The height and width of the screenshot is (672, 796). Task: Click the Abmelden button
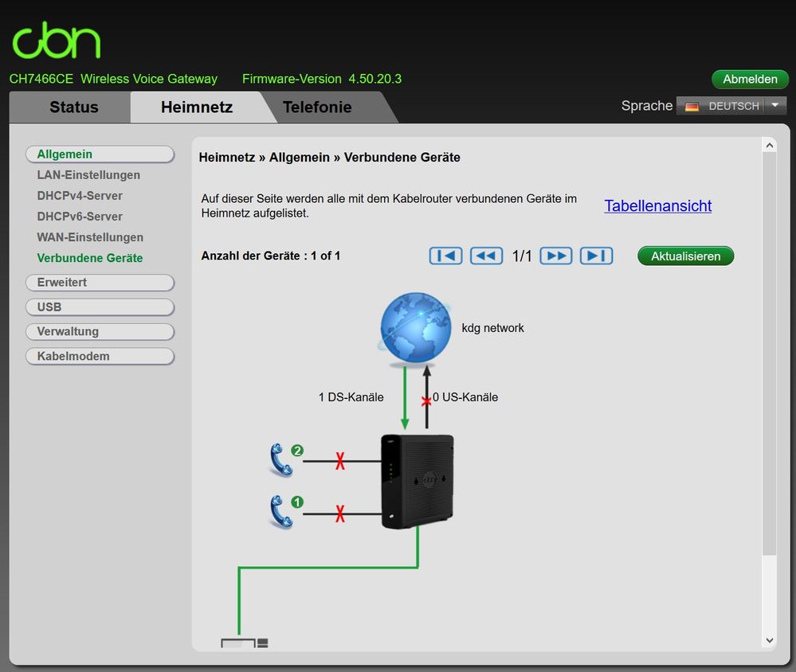point(750,79)
